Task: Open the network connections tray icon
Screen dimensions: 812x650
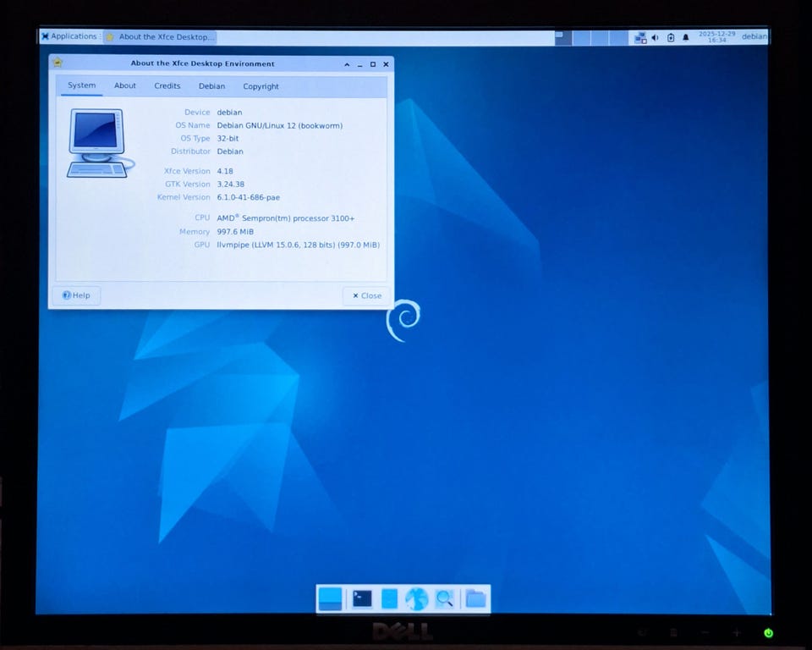Action: [640, 37]
